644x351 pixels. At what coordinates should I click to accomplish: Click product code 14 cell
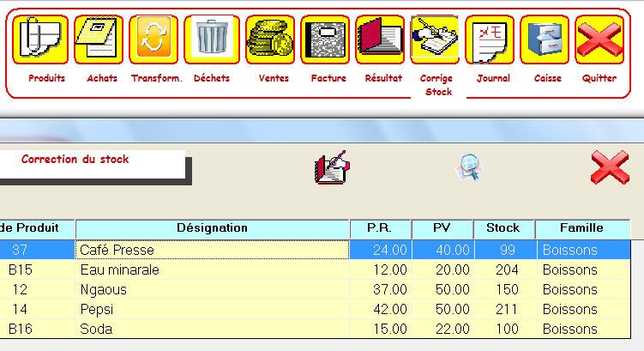tap(37, 309)
